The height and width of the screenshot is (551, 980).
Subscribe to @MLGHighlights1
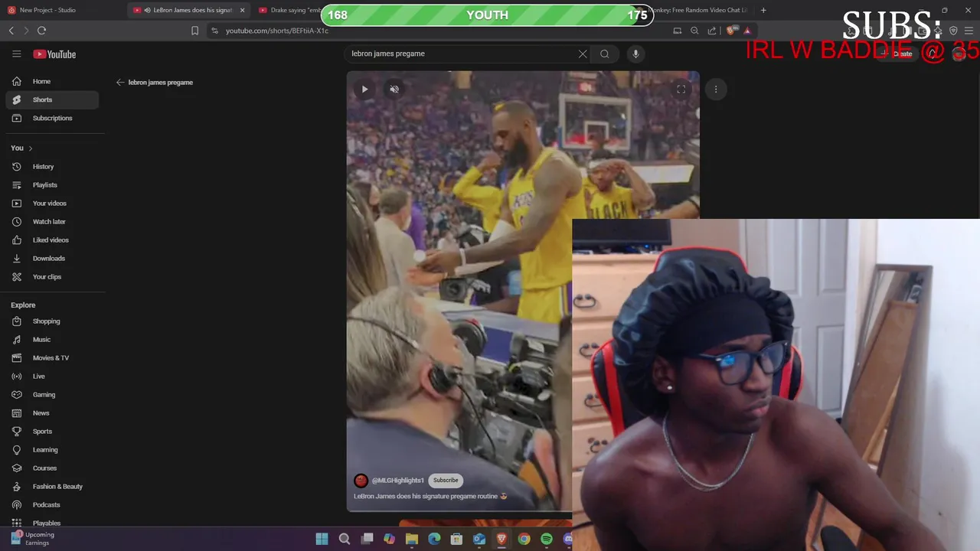[446, 480]
